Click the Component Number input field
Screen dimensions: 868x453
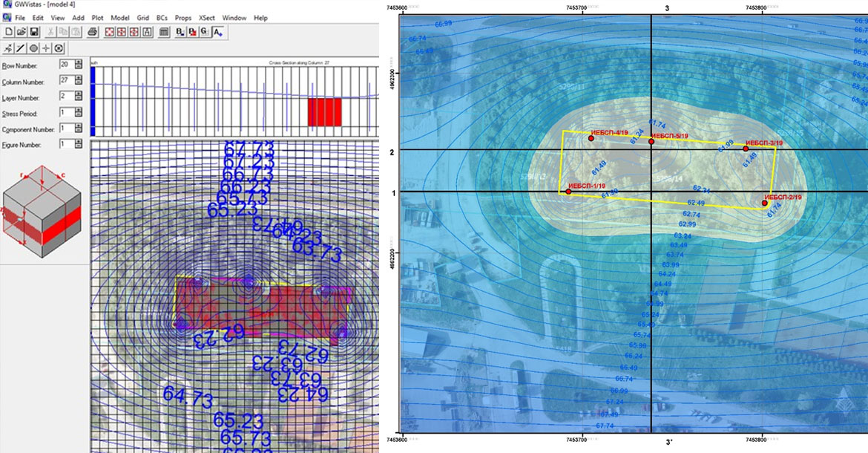coord(67,128)
